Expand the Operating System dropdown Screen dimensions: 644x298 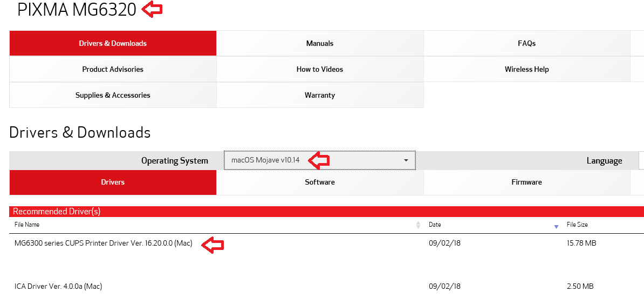(320, 160)
